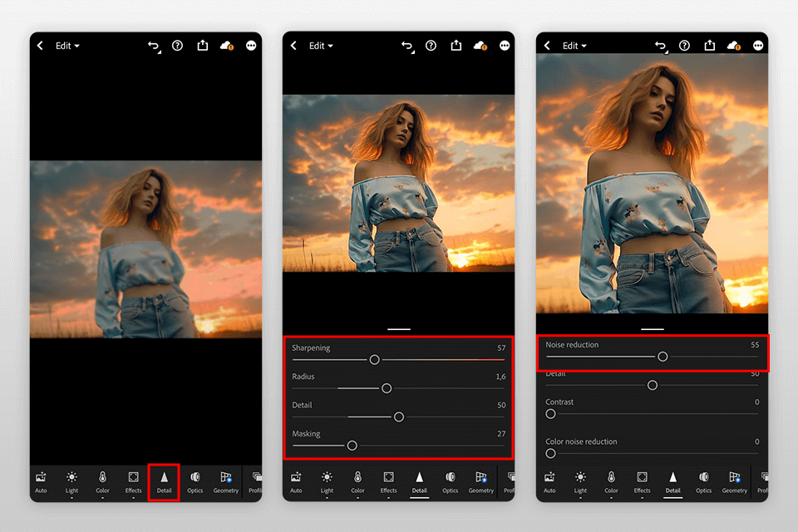
Task: Open Effects panel in middle phone
Action: [x=388, y=482]
